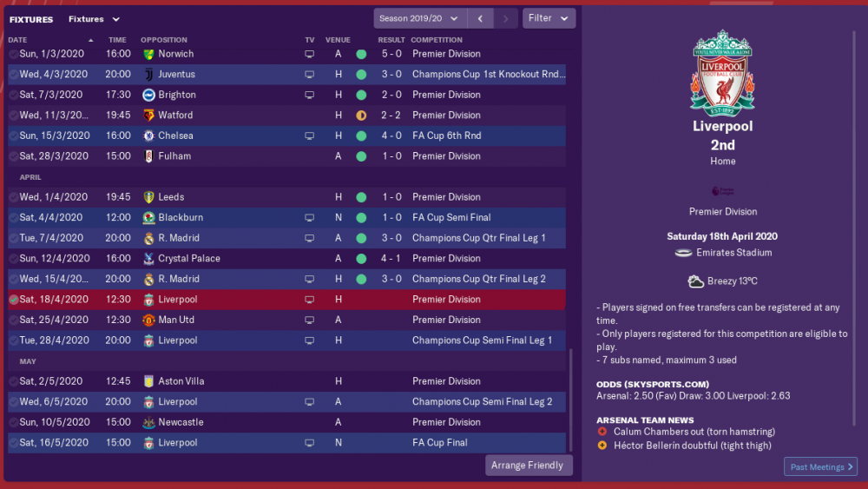Screen dimensions: 868x489
Task: Click the Emirates Stadium icon
Action: [684, 253]
